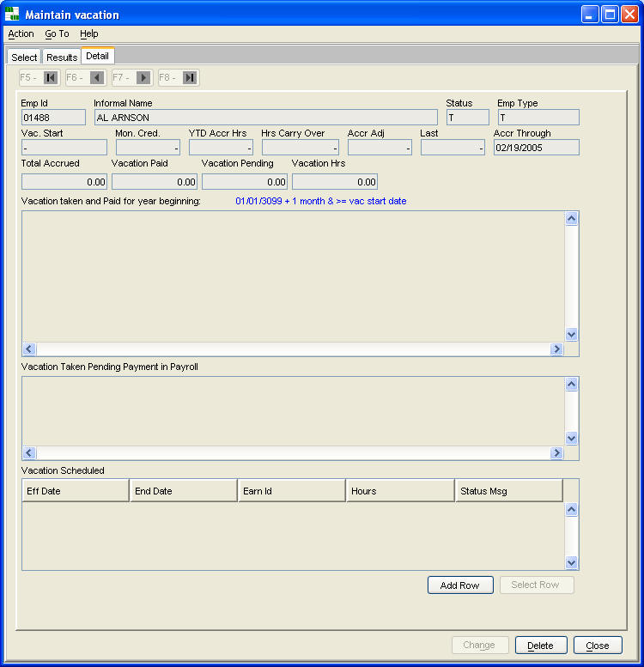Click the blue year beginning date text
Viewport: 644px width, 667px height.
(x=321, y=201)
